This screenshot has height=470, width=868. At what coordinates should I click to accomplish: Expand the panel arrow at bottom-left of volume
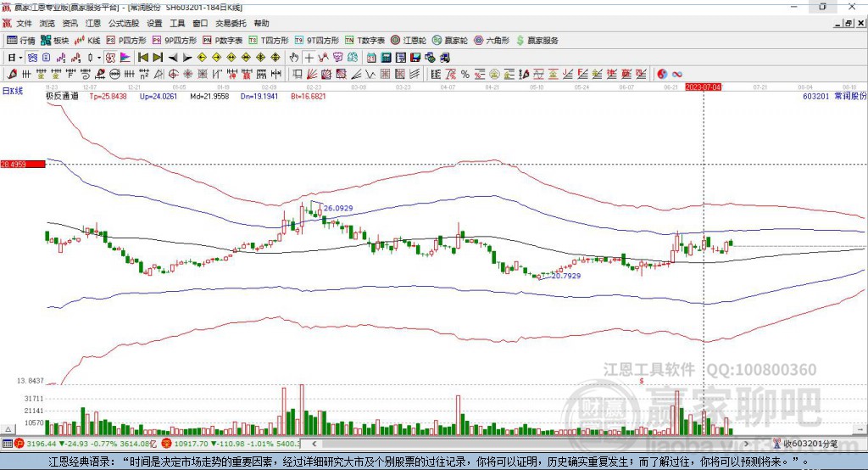click(x=8, y=429)
